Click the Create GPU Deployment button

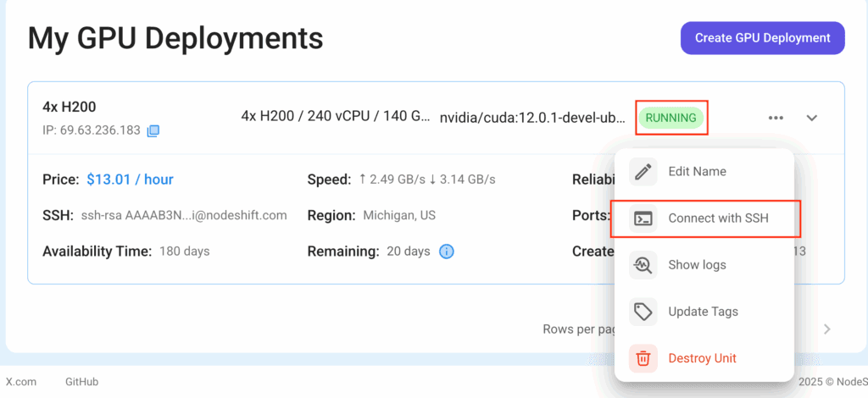[x=762, y=38]
